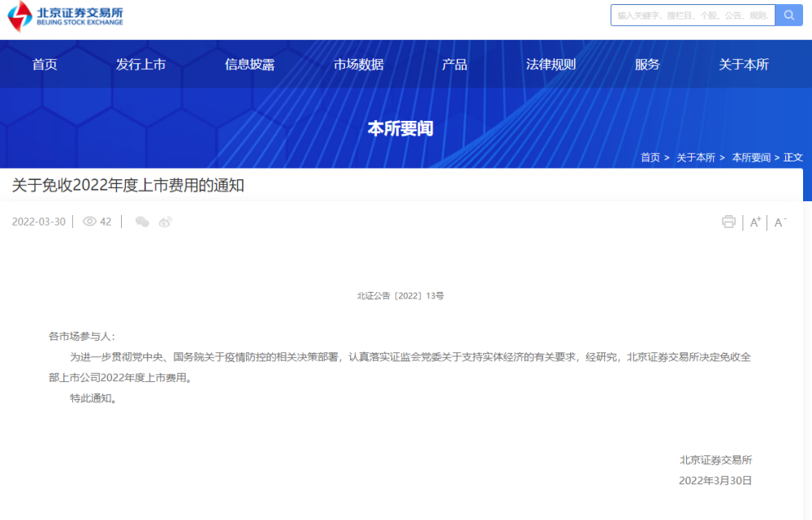This screenshot has height=520, width=812.
Task: Click 首页 breadcrumb link
Action: pos(650,157)
